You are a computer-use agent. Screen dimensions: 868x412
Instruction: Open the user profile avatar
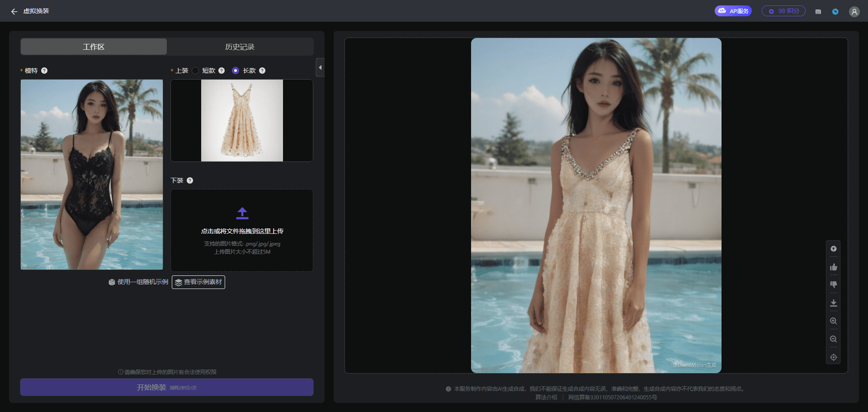click(854, 11)
